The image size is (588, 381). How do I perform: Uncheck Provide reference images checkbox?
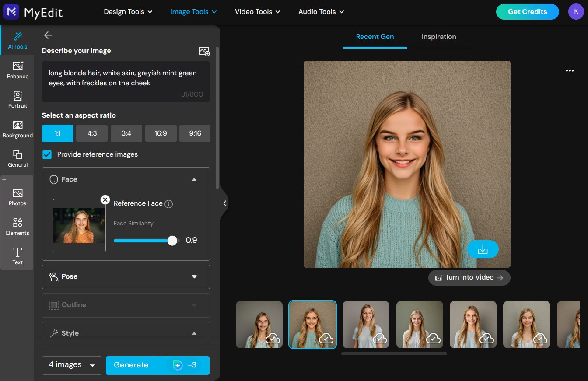tap(47, 154)
